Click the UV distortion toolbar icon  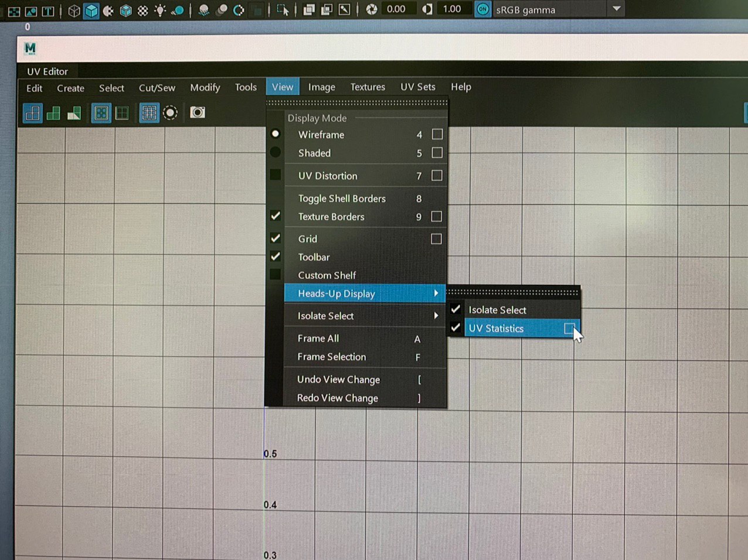click(74, 113)
